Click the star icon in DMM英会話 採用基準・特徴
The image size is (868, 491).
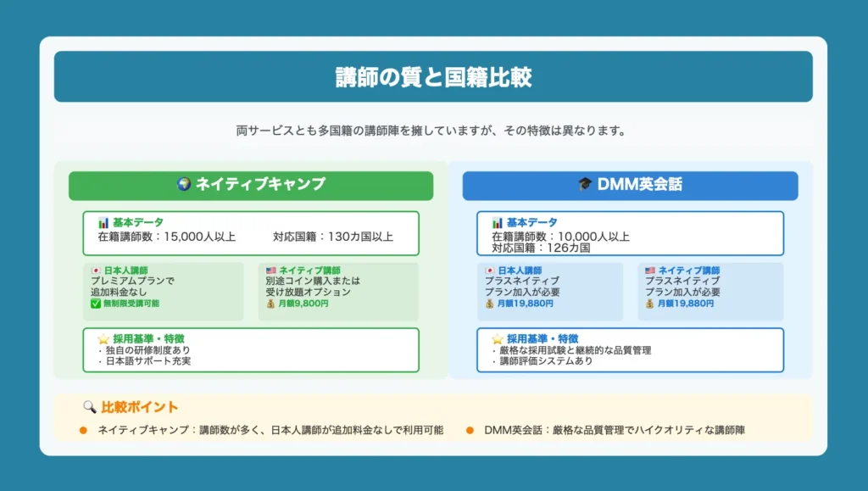[497, 338]
